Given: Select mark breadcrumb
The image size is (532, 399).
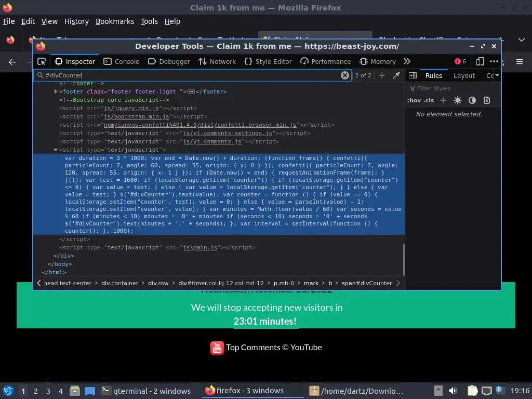Looking at the screenshot, I should coord(311,283).
